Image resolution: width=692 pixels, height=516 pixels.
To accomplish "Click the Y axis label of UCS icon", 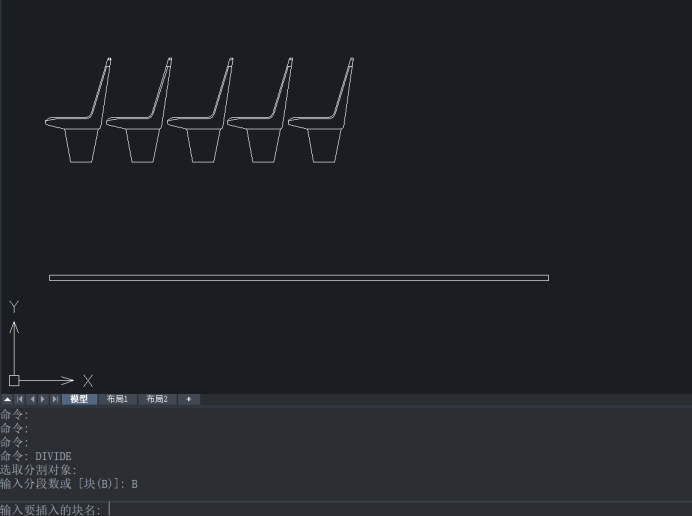I will (14, 307).
